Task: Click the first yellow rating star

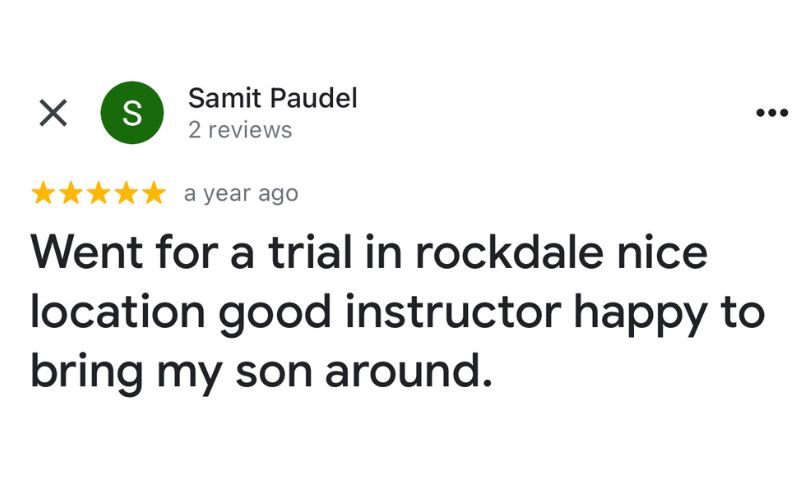Action: (44, 194)
